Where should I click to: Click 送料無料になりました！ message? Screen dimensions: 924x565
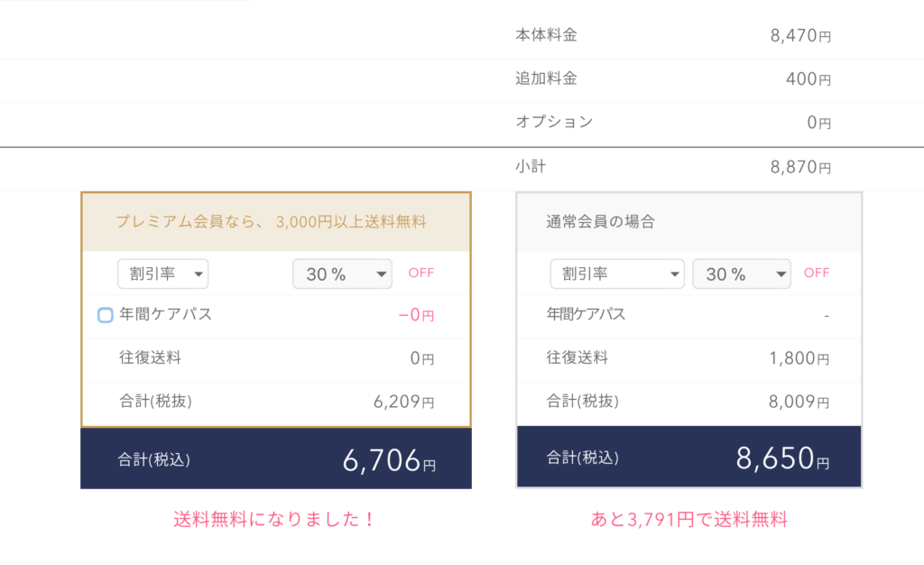pos(274,519)
